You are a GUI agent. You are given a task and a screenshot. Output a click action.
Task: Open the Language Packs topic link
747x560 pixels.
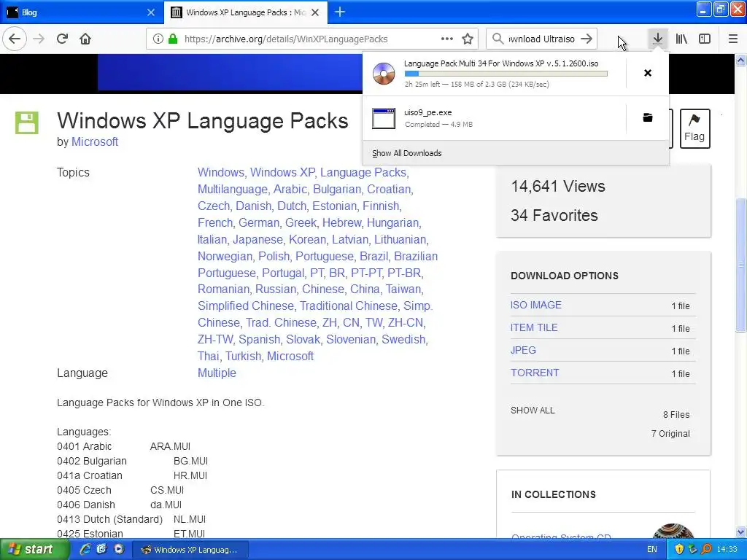(x=363, y=172)
